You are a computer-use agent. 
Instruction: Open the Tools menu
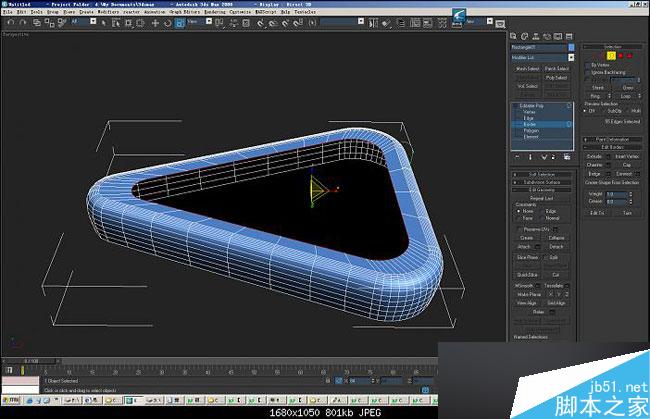tap(36, 12)
